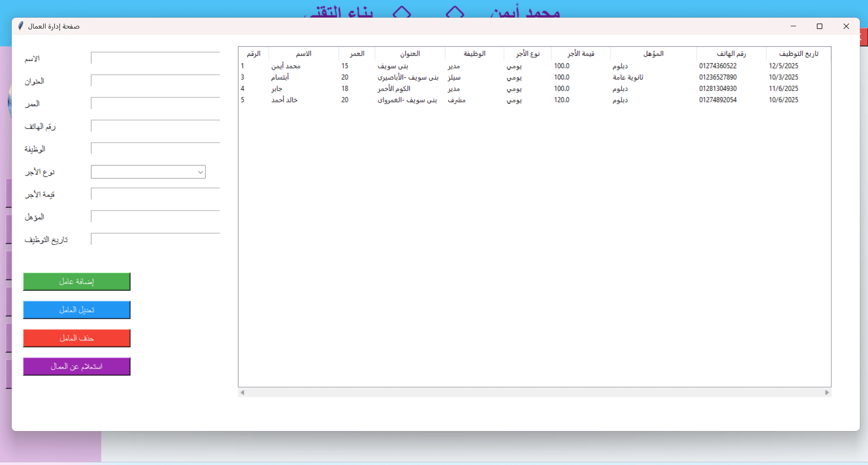Image resolution: width=868 pixels, height=465 pixels.
Task: Click phone number 01281304930
Action: tap(718, 89)
